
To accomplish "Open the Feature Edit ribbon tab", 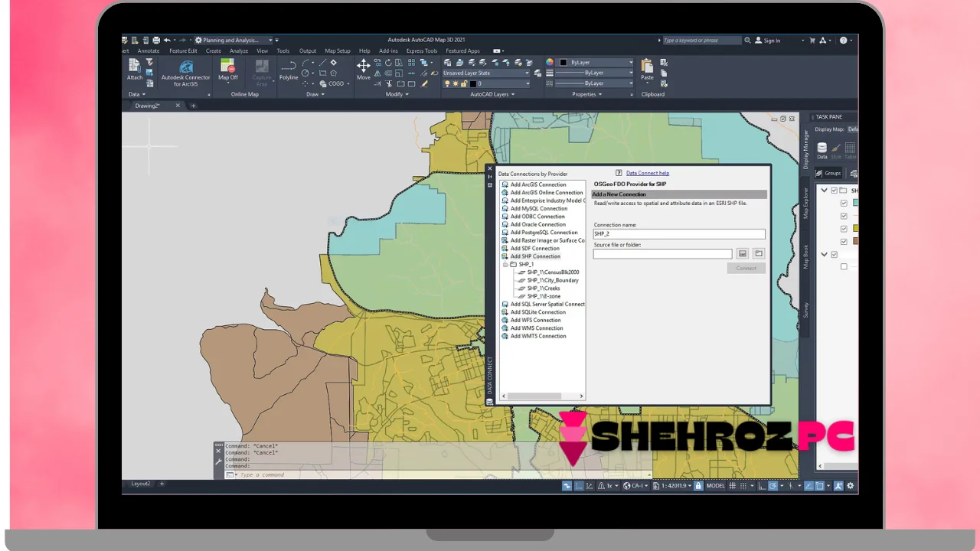I will point(183,51).
